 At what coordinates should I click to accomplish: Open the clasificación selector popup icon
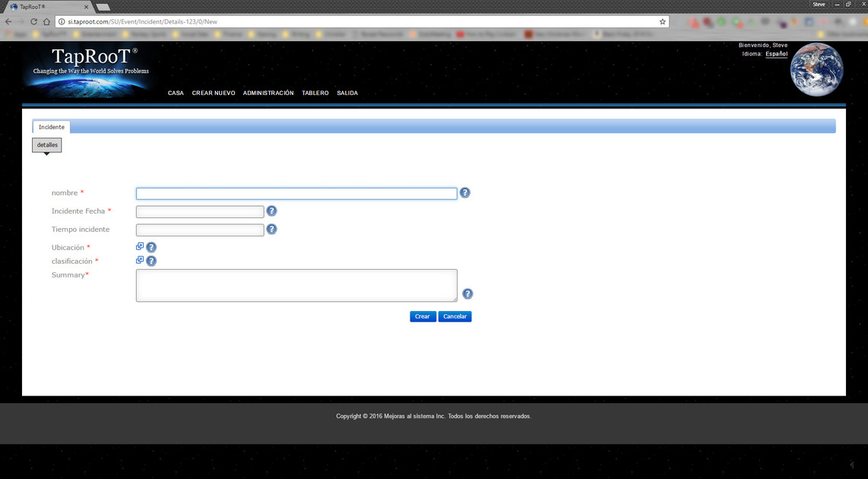coord(140,260)
